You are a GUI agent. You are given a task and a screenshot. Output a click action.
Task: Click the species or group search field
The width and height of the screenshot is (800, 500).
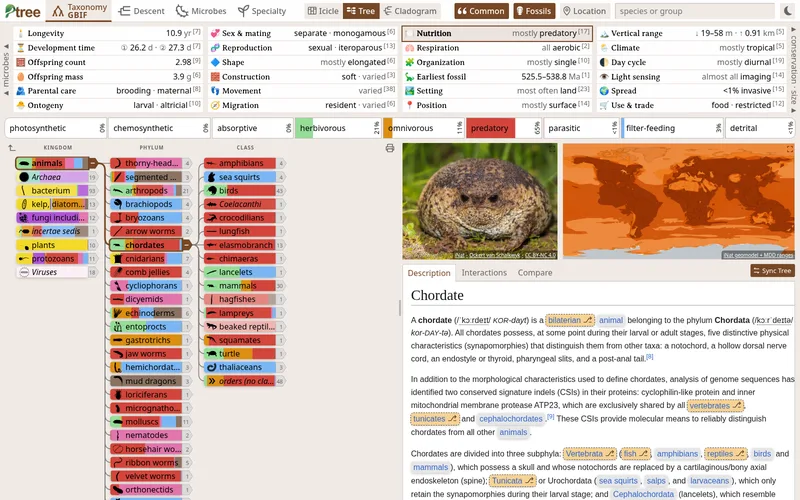click(x=694, y=11)
